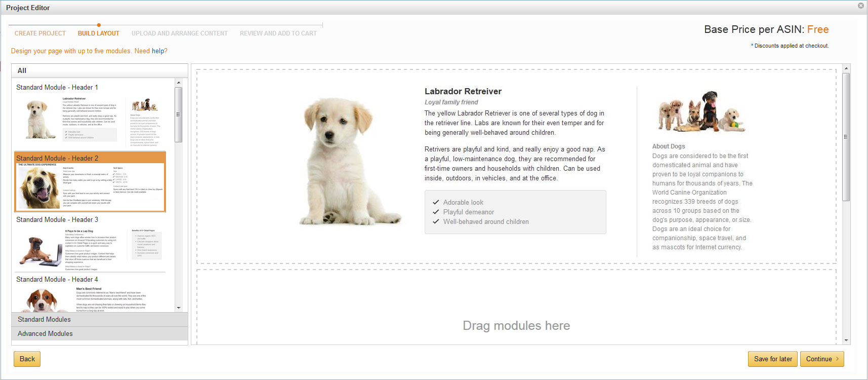Pick Standard Module Header 3 thumbnail

coord(90,247)
